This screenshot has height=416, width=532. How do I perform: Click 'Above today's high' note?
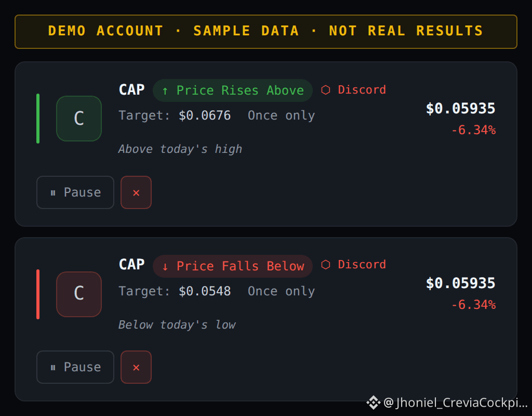pyautogui.click(x=180, y=149)
